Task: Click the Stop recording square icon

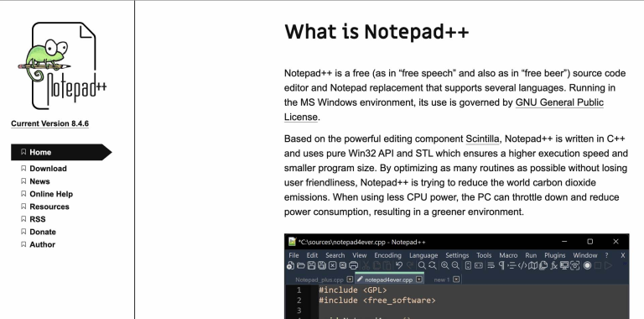Action: (x=598, y=265)
